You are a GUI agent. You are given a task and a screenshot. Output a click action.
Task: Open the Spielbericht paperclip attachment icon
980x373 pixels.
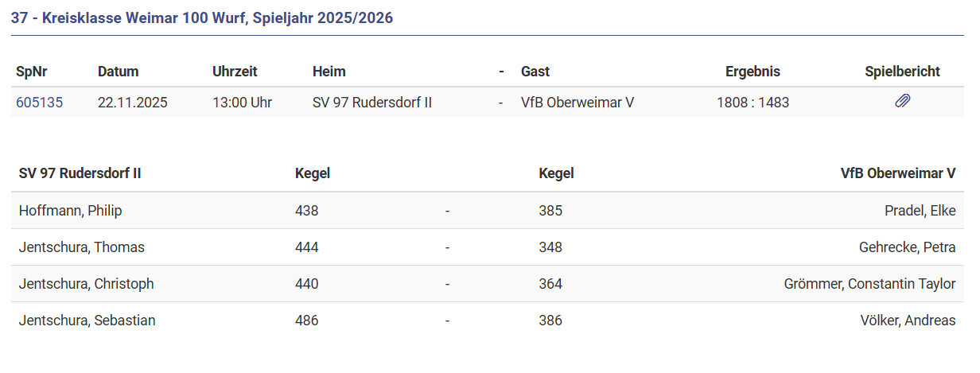(902, 102)
